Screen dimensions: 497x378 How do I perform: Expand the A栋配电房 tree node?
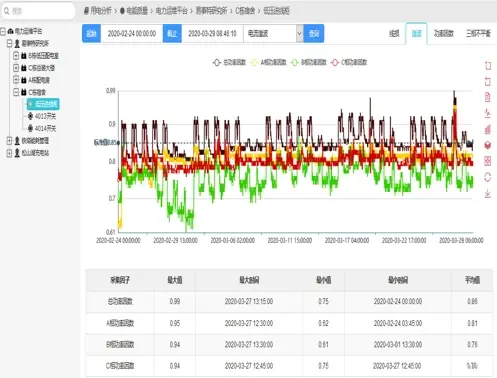[16, 80]
